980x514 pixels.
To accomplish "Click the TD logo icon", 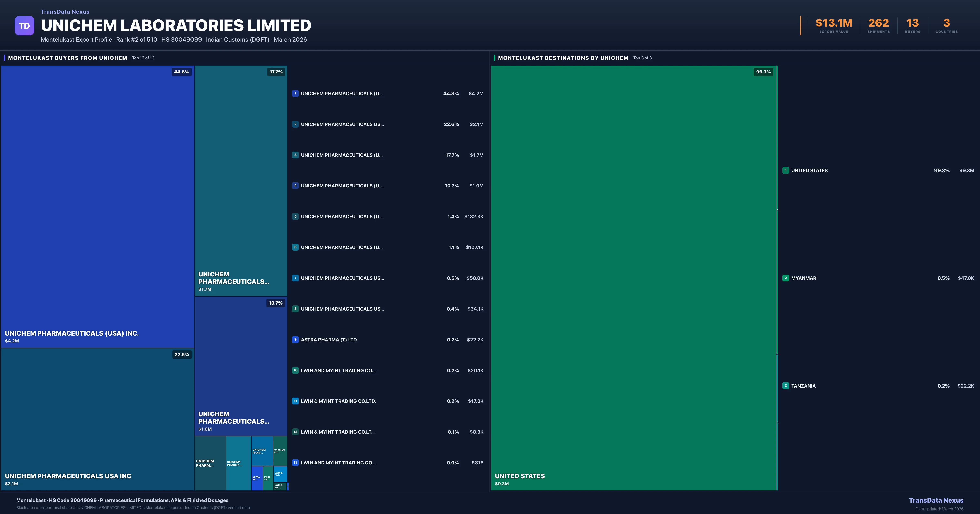I will point(24,25).
